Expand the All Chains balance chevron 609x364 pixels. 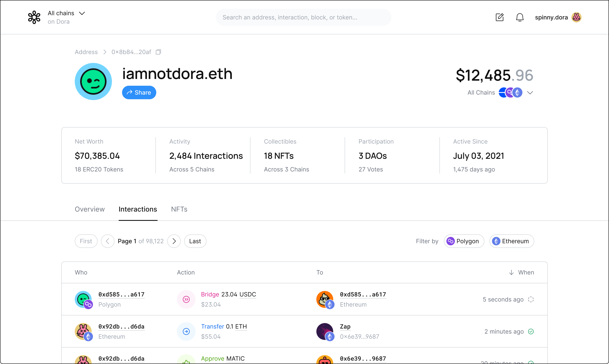tap(530, 93)
